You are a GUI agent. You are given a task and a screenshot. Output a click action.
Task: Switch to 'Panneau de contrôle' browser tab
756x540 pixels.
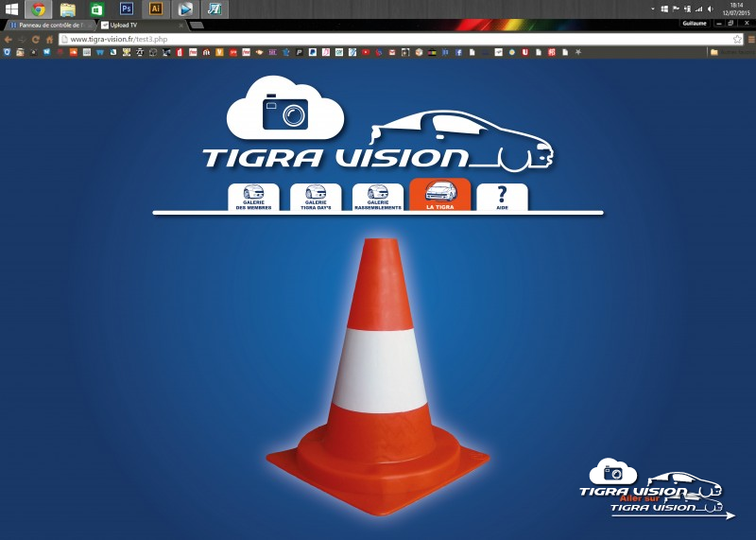coord(49,26)
